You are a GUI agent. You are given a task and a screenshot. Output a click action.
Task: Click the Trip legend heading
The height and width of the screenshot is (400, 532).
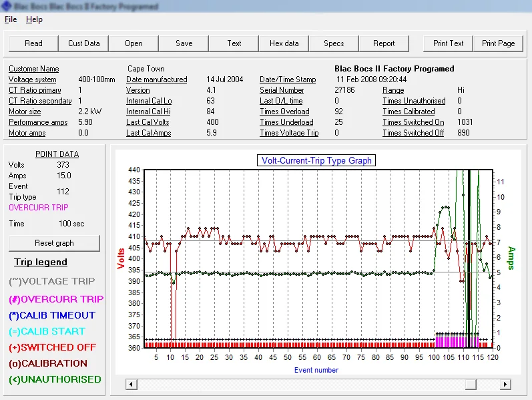point(41,262)
